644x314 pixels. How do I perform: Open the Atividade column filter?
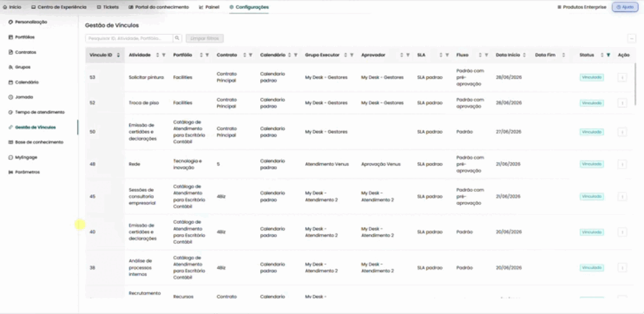pyautogui.click(x=164, y=55)
